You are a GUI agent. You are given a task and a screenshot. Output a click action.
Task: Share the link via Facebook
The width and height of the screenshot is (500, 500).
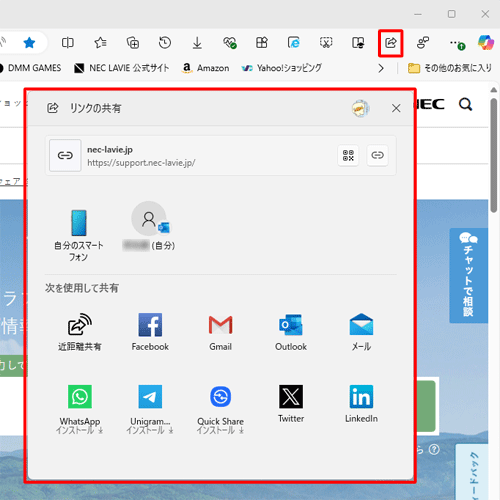150,332
